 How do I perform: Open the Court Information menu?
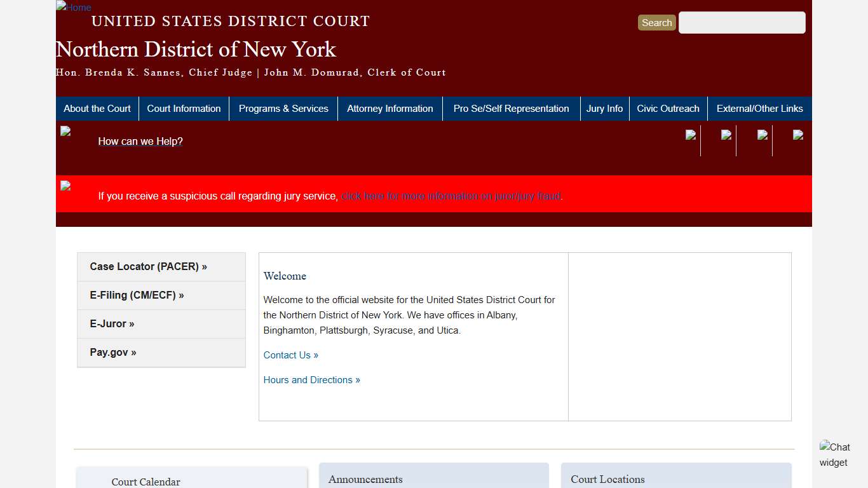coord(184,109)
